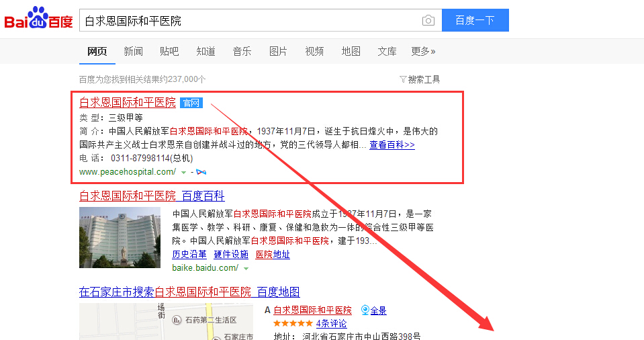The height and width of the screenshot is (340, 644).
Task: Click the 百度一下 search button
Action: [x=475, y=20]
